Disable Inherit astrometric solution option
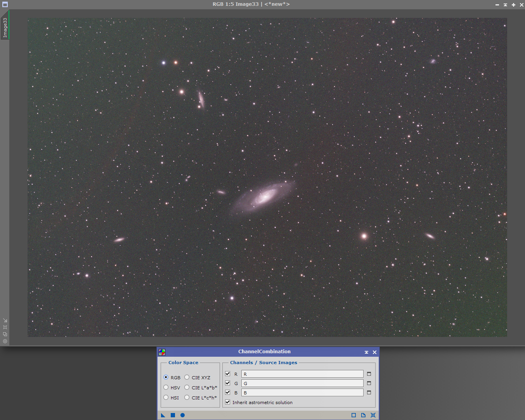This screenshot has width=525, height=420. coord(228,402)
